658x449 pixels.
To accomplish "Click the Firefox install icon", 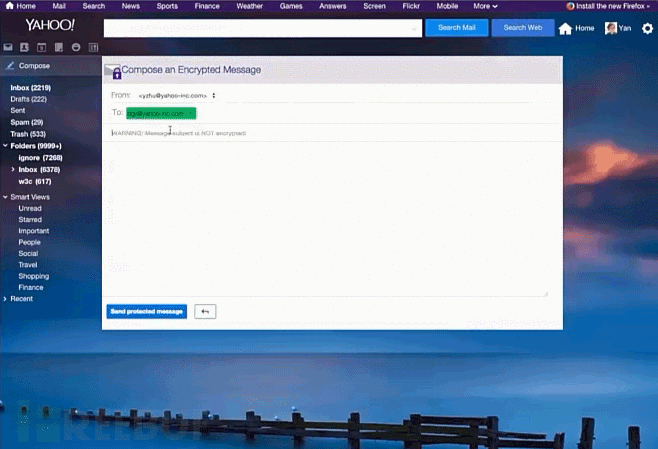I will coord(570,6).
